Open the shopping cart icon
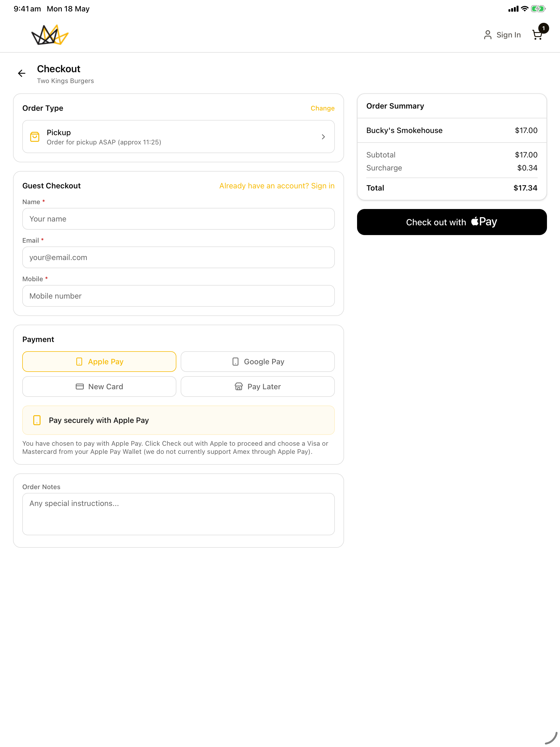This screenshot has height=747, width=560. [537, 35]
